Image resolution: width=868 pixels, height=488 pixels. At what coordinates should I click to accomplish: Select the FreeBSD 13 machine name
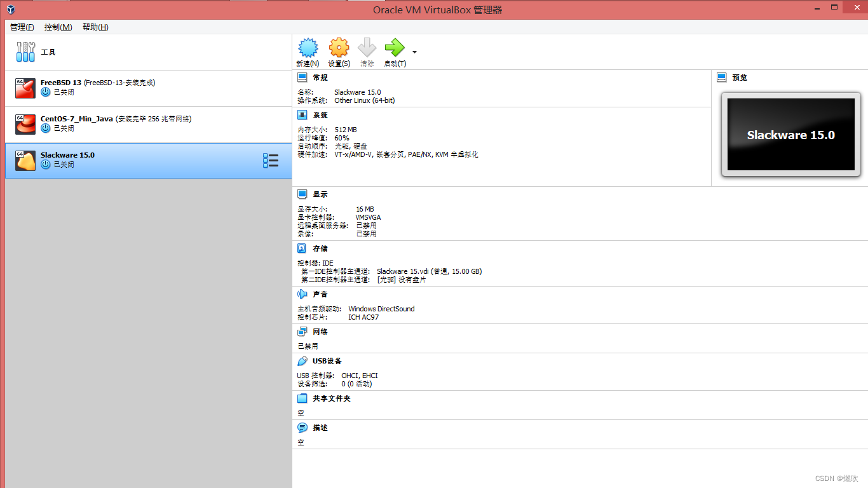pos(61,83)
